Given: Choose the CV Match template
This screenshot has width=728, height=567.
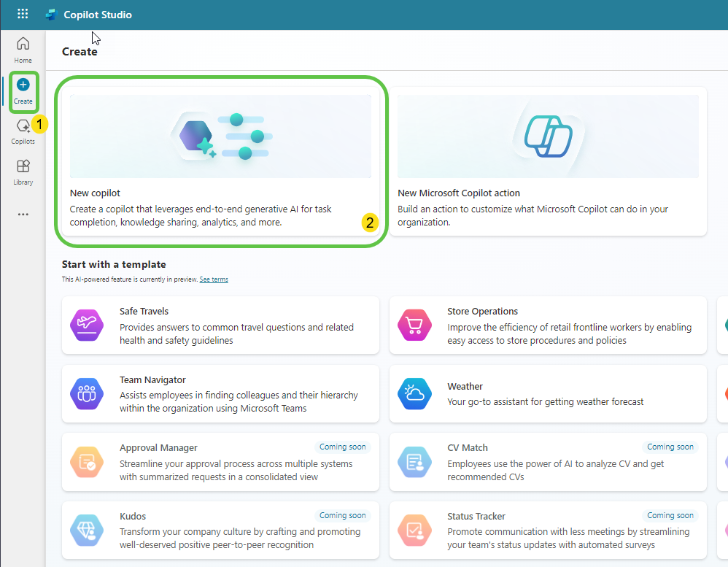Looking at the screenshot, I should (548, 462).
